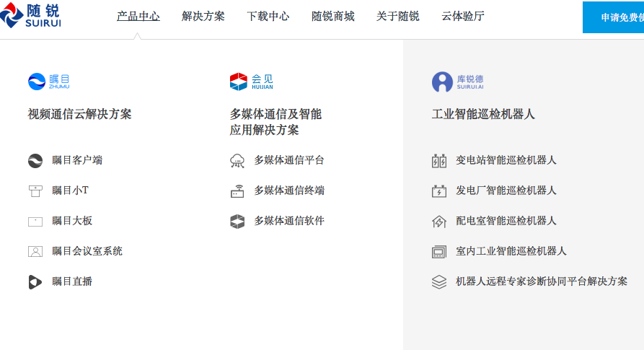The image size is (644, 350).
Task: Click the 发电厂智能巡检机器人 power plant icon
Action: 439,191
